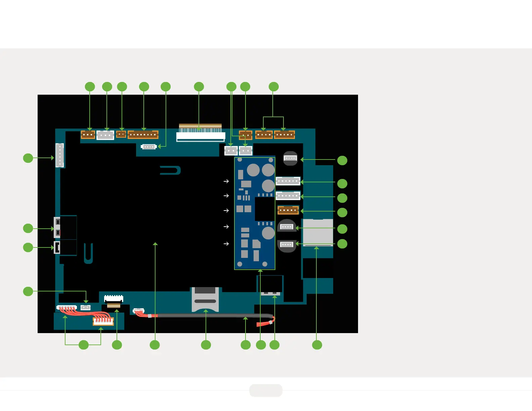
Task: Select the brown connector above the white connector pair
Action: point(246,135)
